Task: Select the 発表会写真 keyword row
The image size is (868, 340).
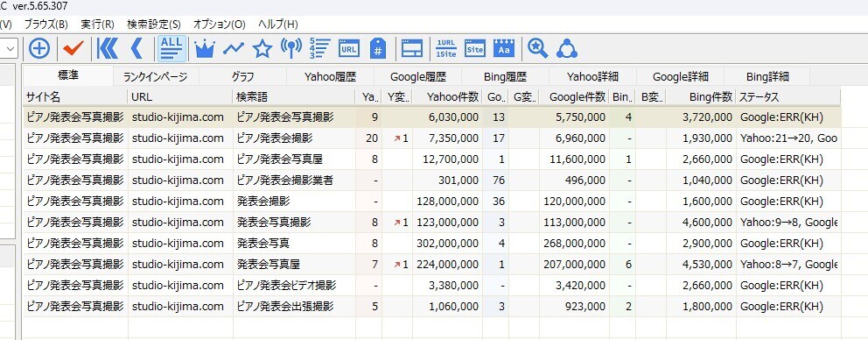Action: point(431,244)
